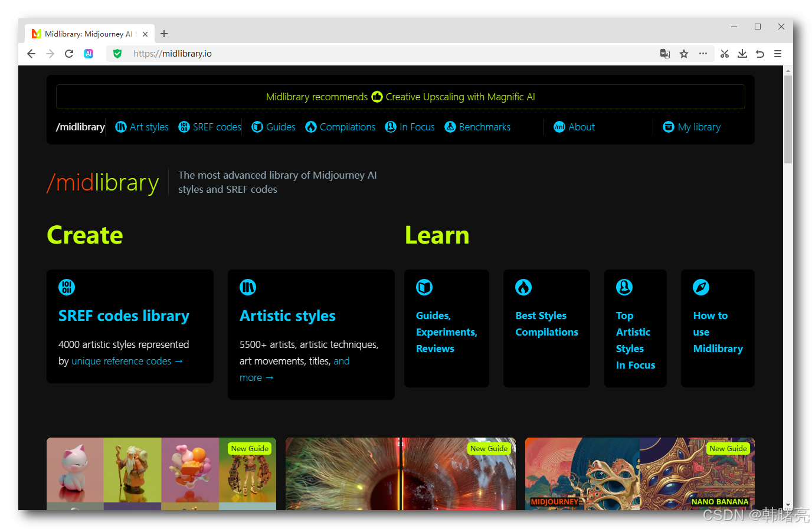Screen dimensions: 812x529
Task: Open the AI assistant icon beside reload
Action: (89, 54)
